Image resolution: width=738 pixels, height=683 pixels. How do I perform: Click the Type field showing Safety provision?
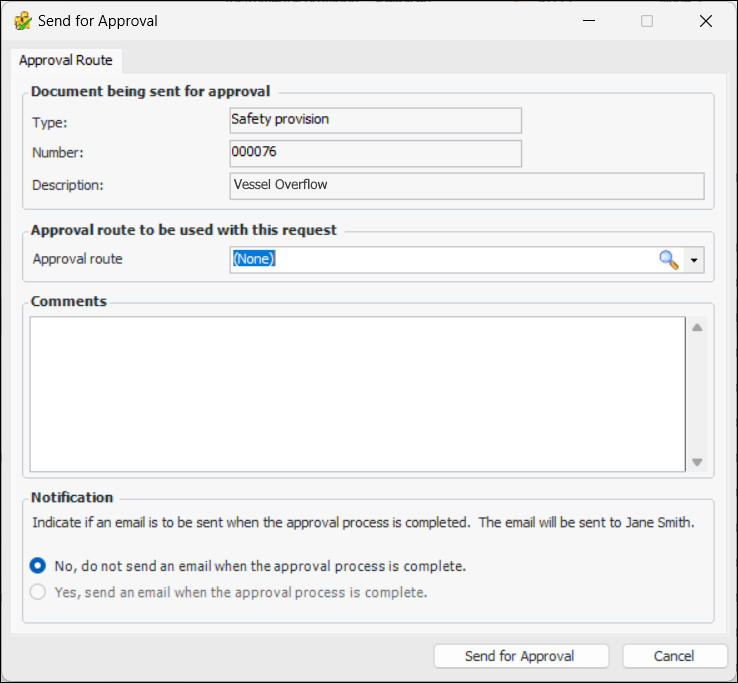(x=375, y=120)
